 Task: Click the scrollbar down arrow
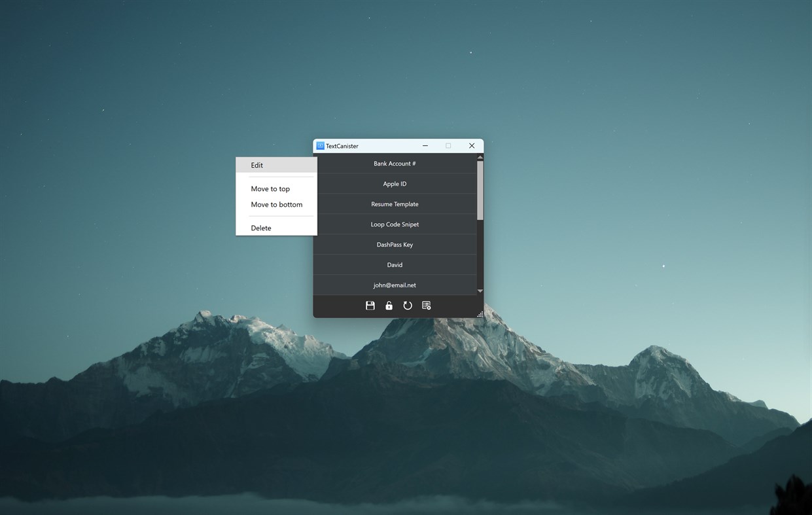480,290
